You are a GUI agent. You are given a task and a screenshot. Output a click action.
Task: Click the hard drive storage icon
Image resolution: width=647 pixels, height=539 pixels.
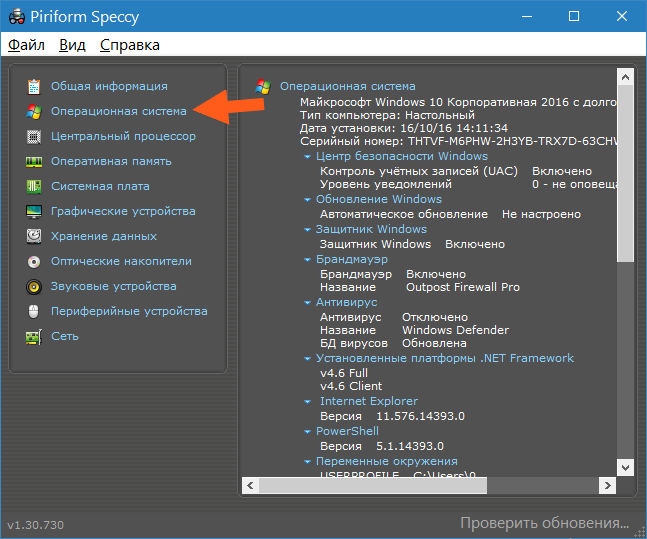point(34,236)
